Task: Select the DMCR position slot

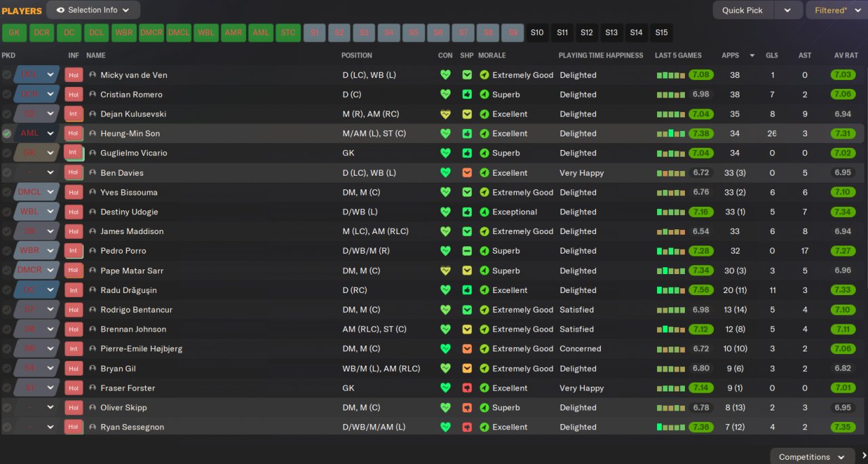Action: [x=152, y=33]
